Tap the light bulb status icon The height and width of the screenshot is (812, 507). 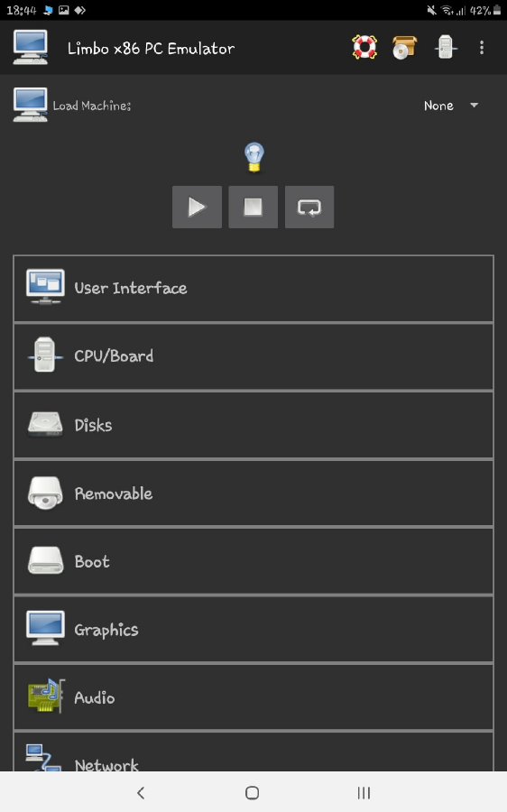tap(253, 157)
